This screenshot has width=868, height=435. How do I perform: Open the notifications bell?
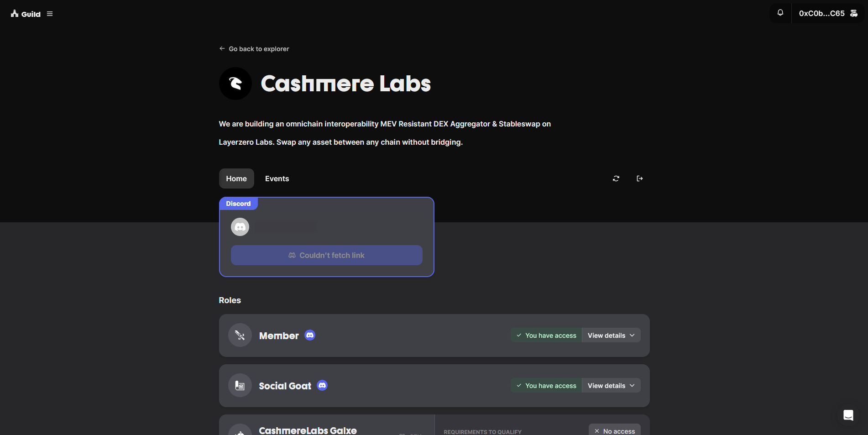(x=780, y=13)
